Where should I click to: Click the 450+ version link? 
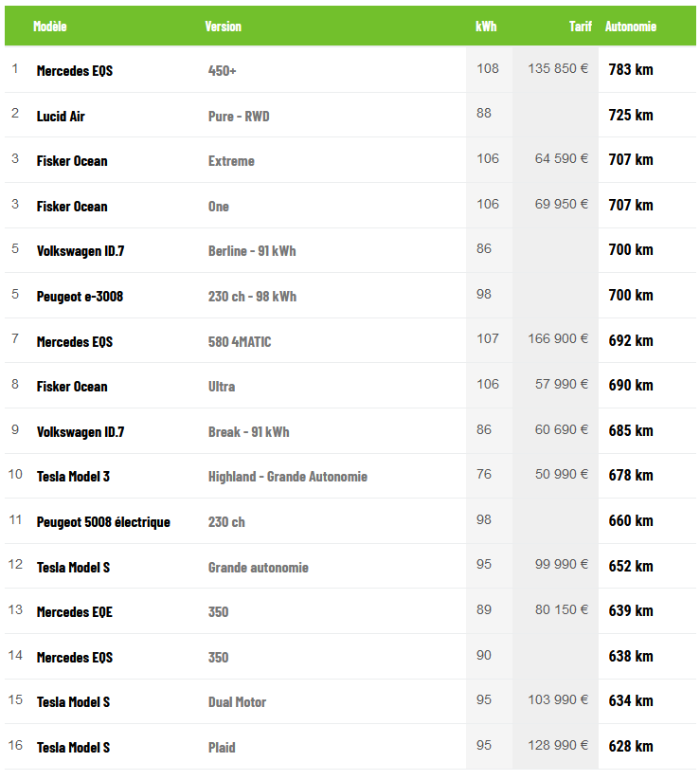tap(223, 71)
